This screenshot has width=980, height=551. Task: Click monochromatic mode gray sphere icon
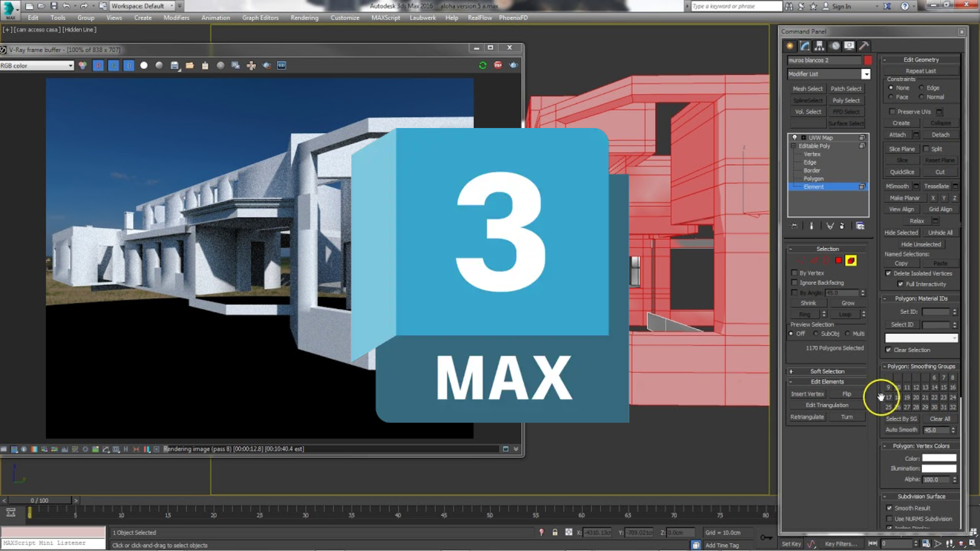[x=159, y=65]
